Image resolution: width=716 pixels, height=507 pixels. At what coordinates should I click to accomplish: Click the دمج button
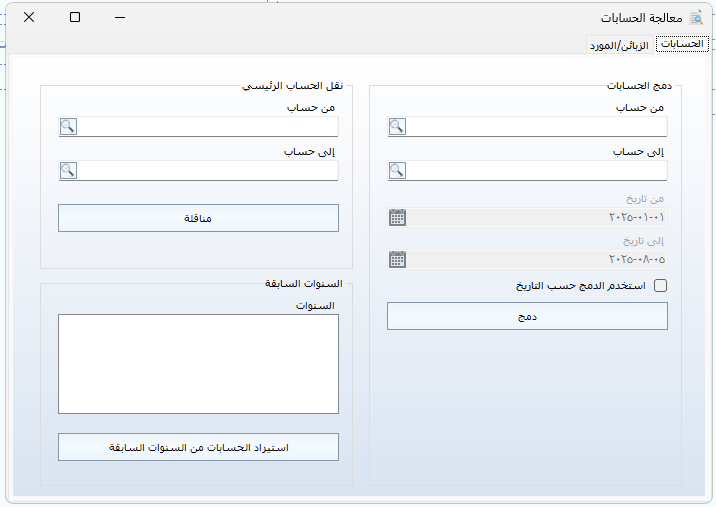click(527, 316)
